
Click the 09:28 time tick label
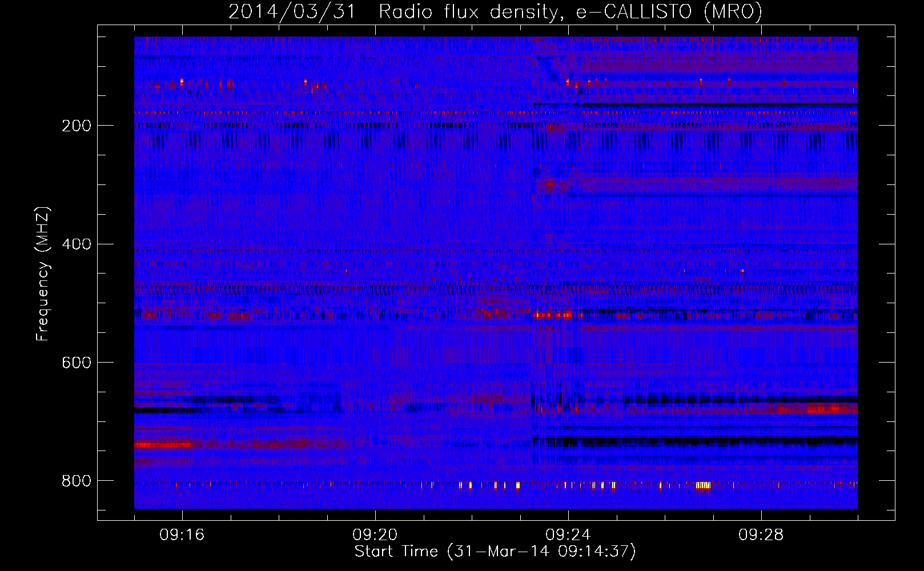click(761, 534)
